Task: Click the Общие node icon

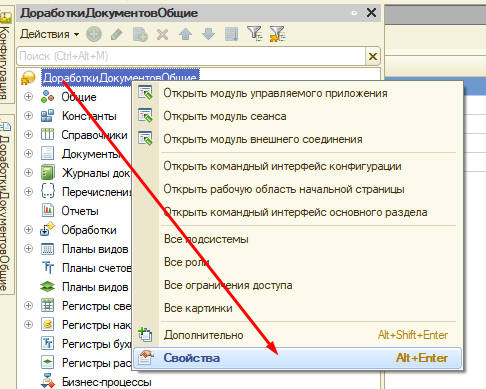Action: pos(47,97)
